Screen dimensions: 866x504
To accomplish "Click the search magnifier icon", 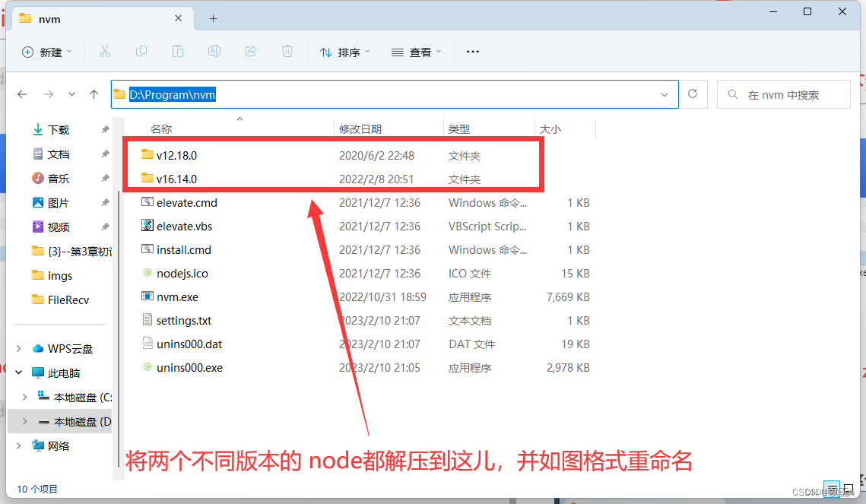I will 732,94.
